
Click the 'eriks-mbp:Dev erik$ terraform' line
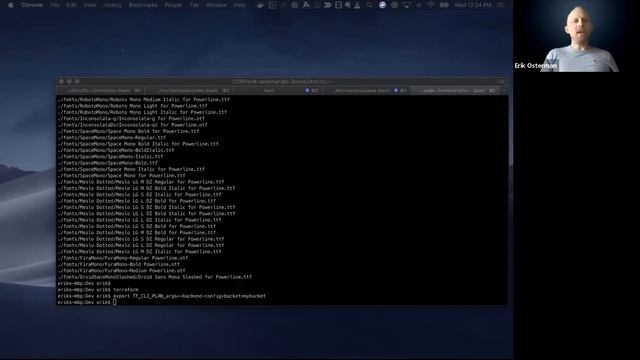pyautogui.click(x=98, y=289)
